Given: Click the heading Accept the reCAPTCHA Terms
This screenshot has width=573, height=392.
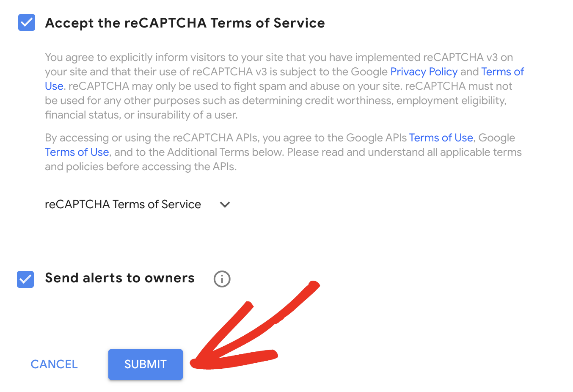Looking at the screenshot, I should pyautogui.click(x=185, y=23).
